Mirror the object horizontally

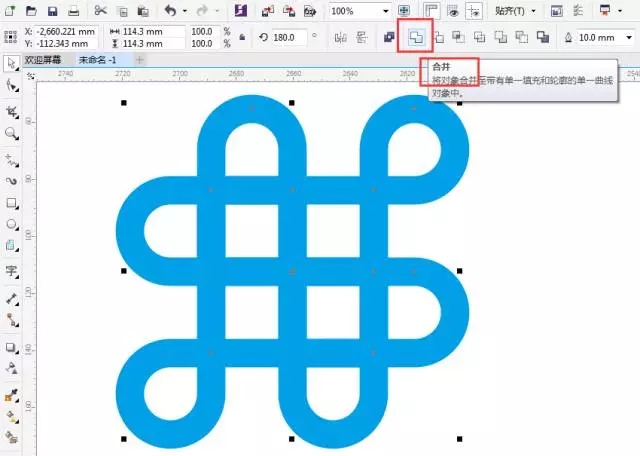point(340,38)
